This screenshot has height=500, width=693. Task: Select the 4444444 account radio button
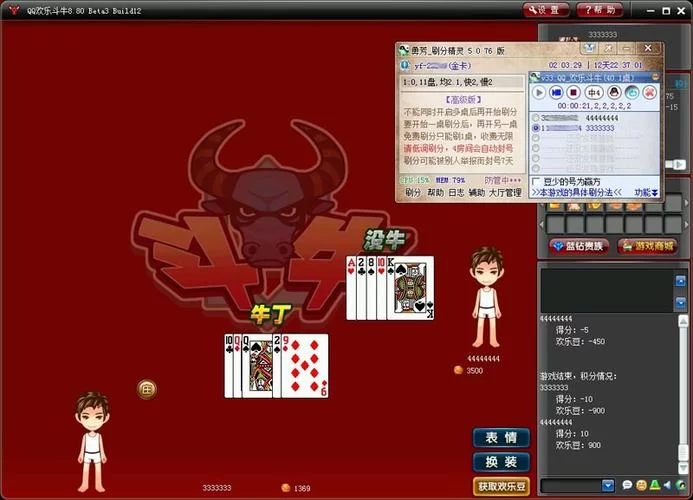536,117
